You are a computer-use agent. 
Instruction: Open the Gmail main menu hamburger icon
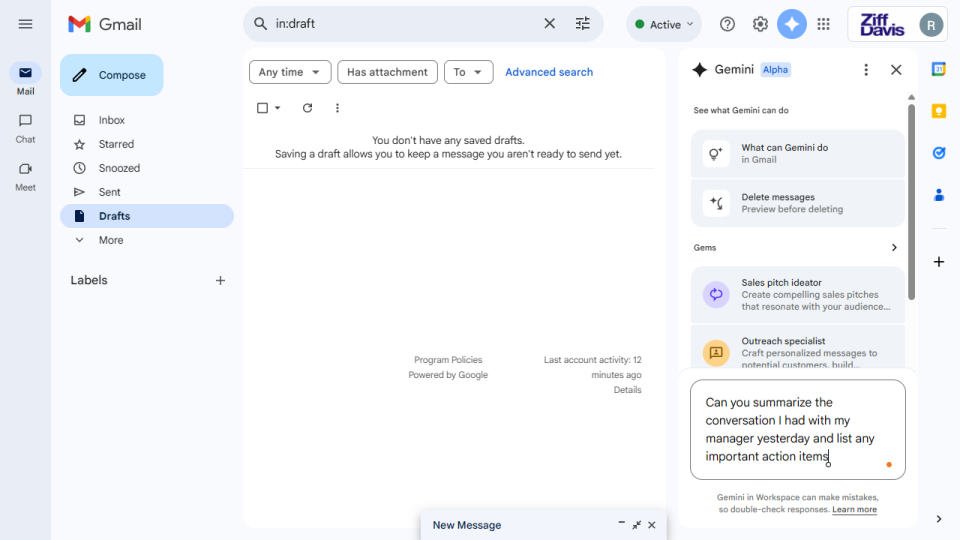25,24
